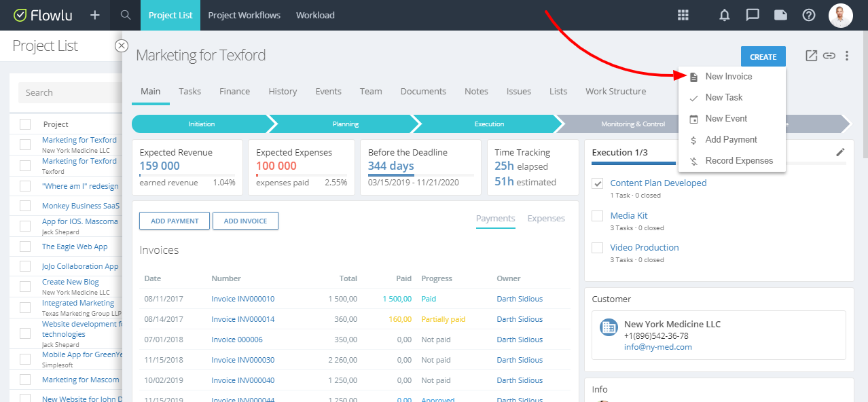Switch to Expenses view in invoices panel

(546, 219)
